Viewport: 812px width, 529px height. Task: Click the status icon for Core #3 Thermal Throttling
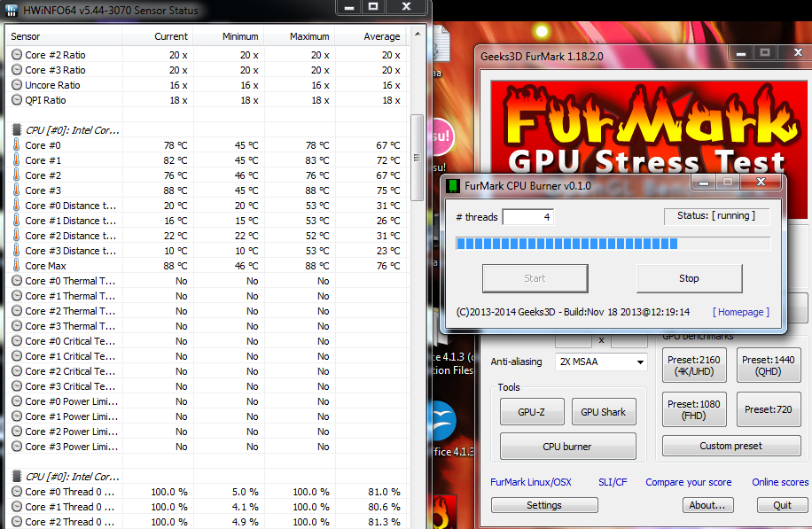coord(17,325)
